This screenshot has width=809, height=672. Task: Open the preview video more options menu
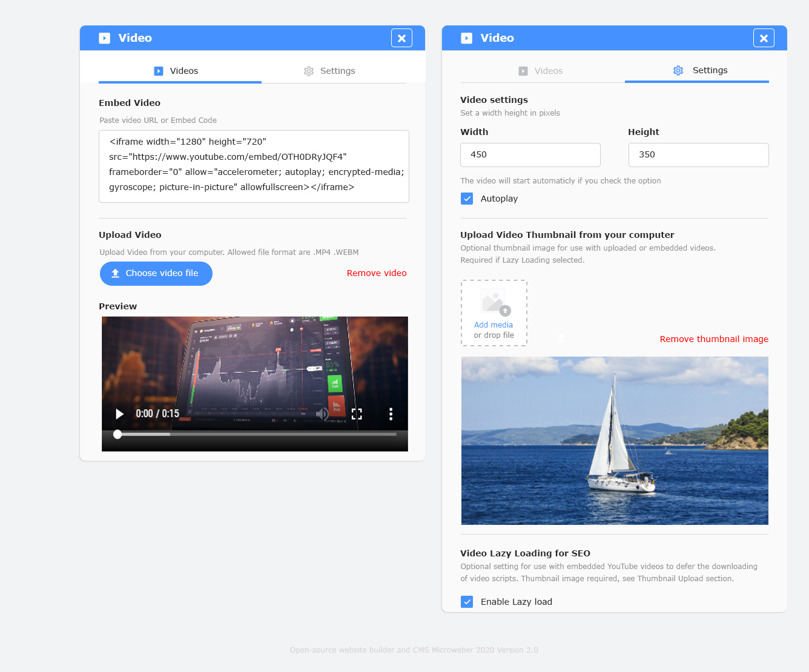click(x=391, y=414)
